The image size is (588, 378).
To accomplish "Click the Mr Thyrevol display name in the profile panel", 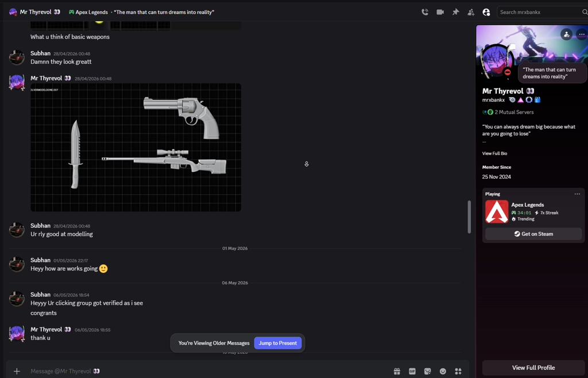I will 502,91.
